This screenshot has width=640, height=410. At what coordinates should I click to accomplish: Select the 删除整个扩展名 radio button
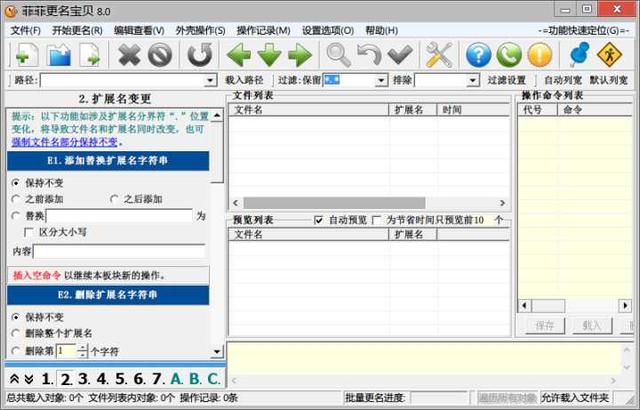16,333
